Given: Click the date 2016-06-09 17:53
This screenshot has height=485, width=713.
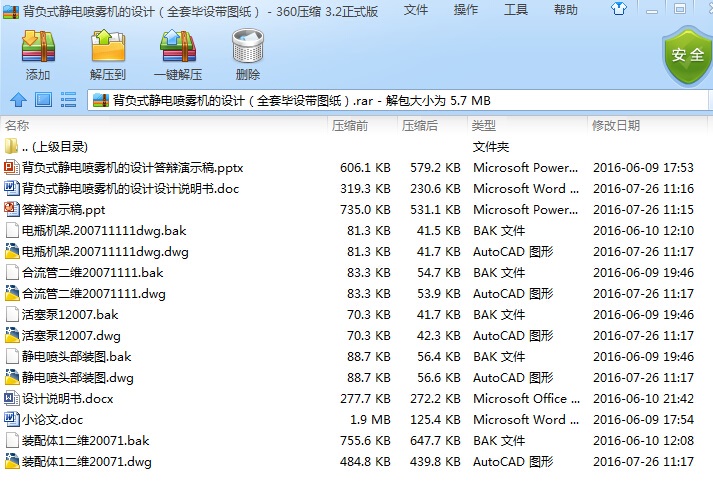Looking at the screenshot, I should pos(643,168).
